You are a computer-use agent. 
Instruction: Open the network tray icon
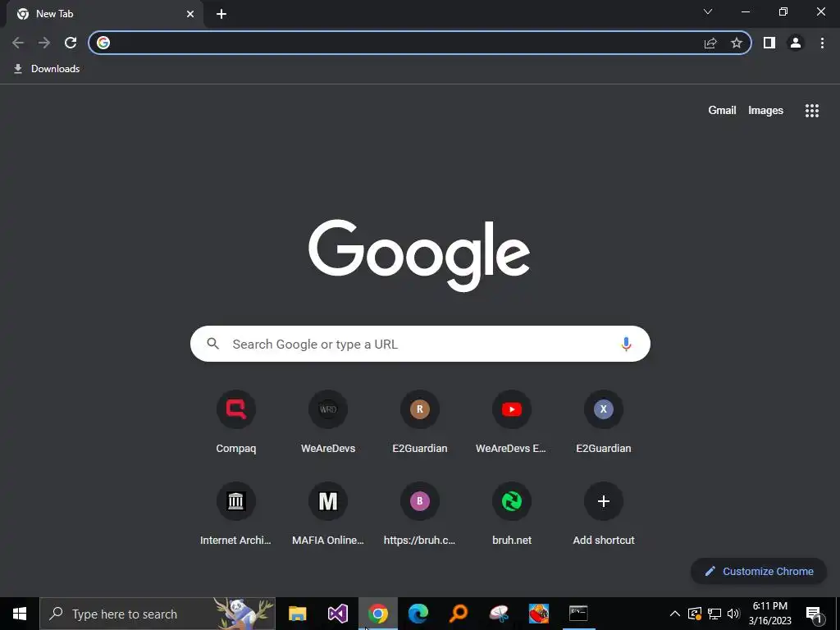tap(714, 614)
